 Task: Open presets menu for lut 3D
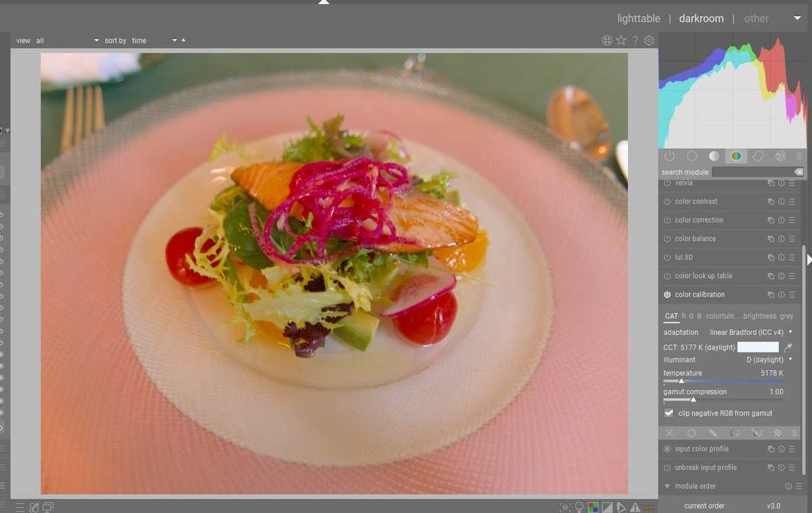(x=792, y=258)
